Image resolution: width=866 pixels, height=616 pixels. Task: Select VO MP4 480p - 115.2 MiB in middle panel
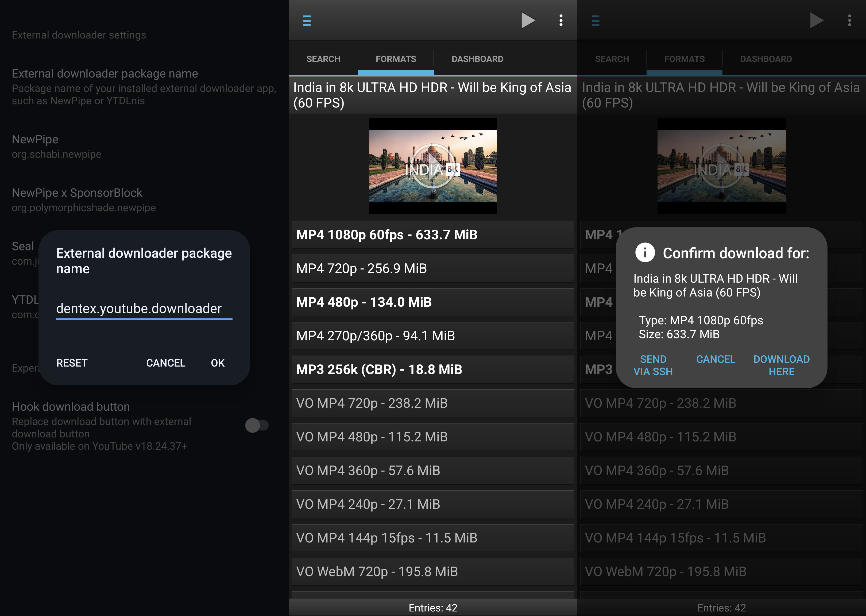(433, 437)
